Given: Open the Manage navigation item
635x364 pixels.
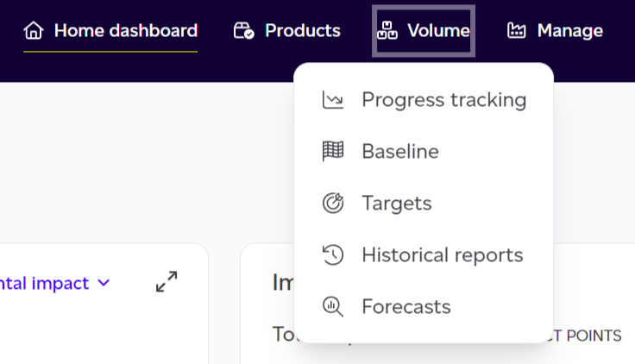Looking at the screenshot, I should pyautogui.click(x=556, y=31).
